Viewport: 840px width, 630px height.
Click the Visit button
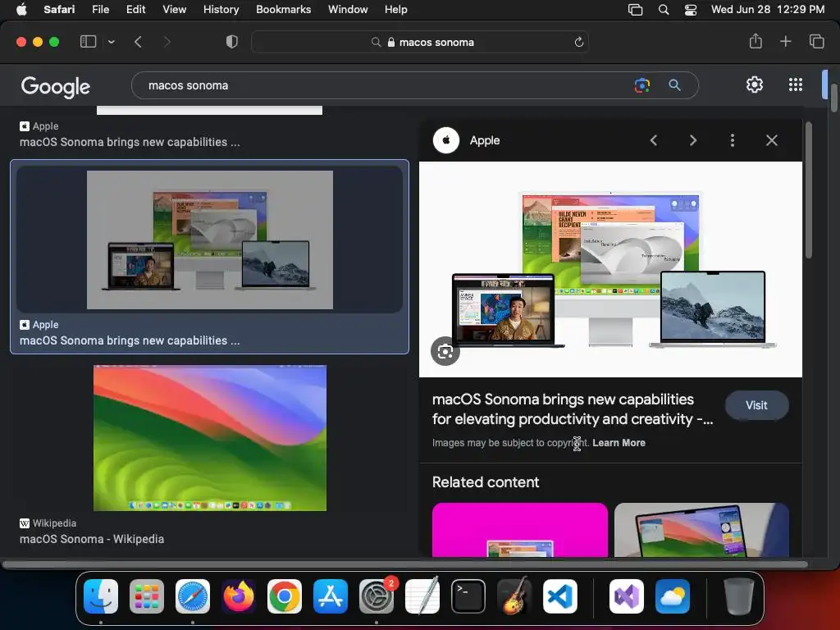click(756, 405)
